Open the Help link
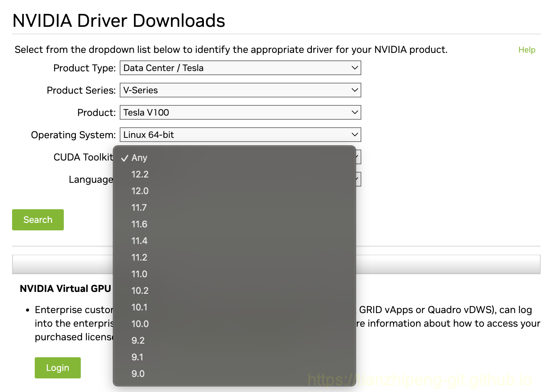552x392 pixels. coord(527,50)
